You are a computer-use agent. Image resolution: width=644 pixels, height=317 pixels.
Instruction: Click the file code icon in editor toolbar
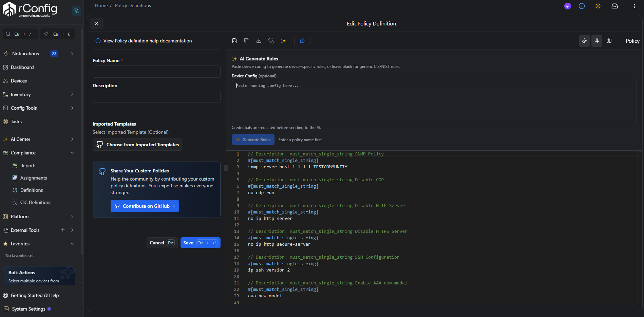[x=234, y=41]
